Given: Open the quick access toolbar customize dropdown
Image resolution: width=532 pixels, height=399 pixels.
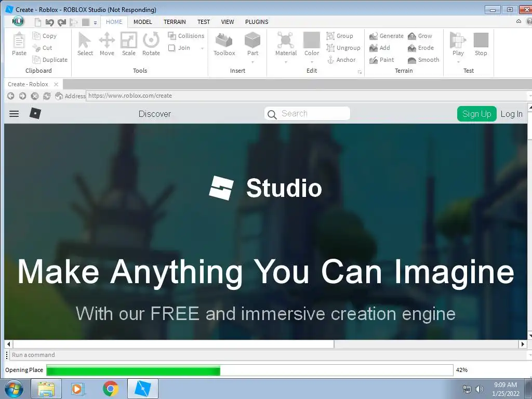Looking at the screenshot, I should click(96, 23).
